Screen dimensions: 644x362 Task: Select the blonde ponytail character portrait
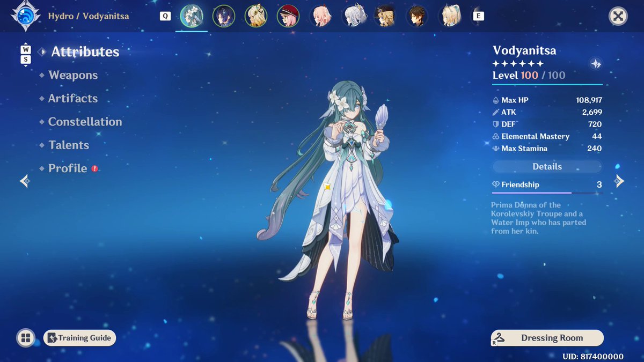coord(450,16)
